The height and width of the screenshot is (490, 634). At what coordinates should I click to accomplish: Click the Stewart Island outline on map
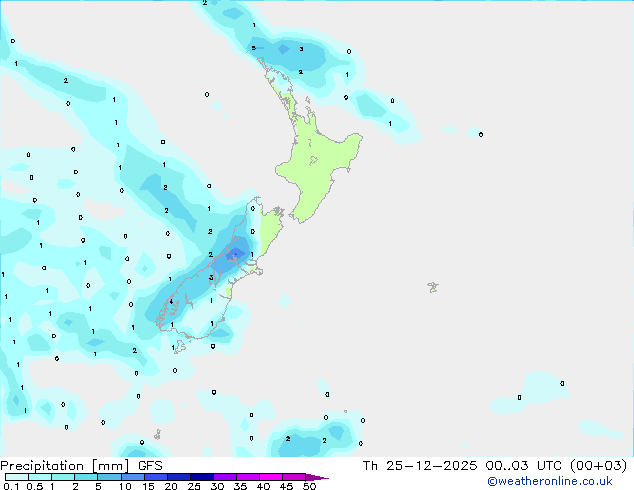[179, 347]
